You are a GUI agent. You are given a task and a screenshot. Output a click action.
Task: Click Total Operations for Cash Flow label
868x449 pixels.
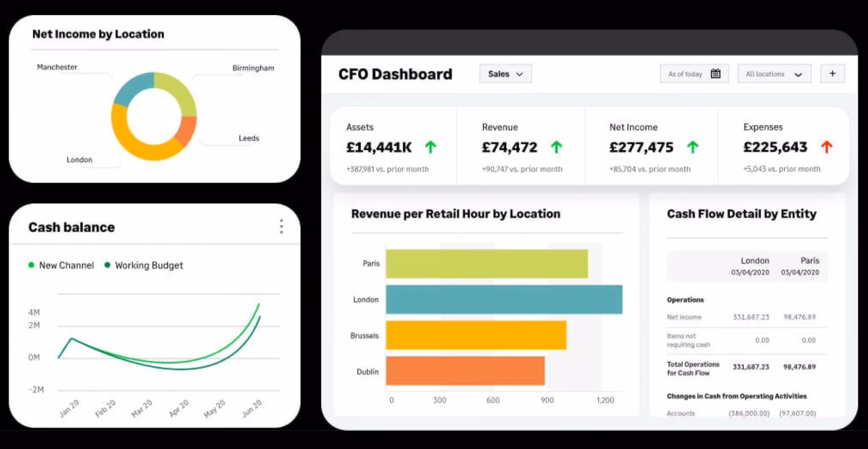coord(693,369)
